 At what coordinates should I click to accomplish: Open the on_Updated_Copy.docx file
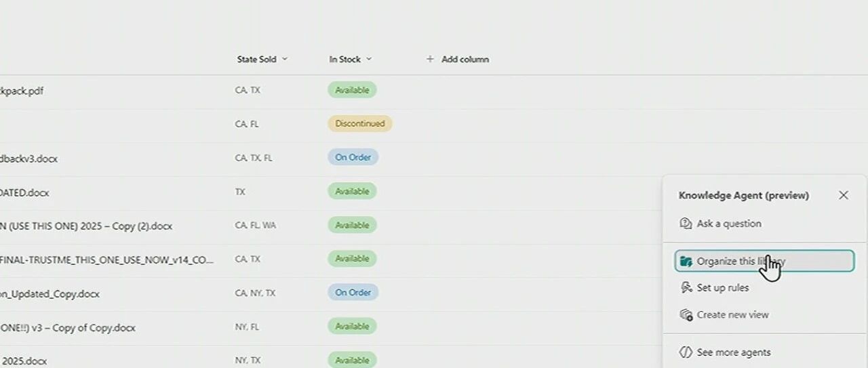coord(50,293)
